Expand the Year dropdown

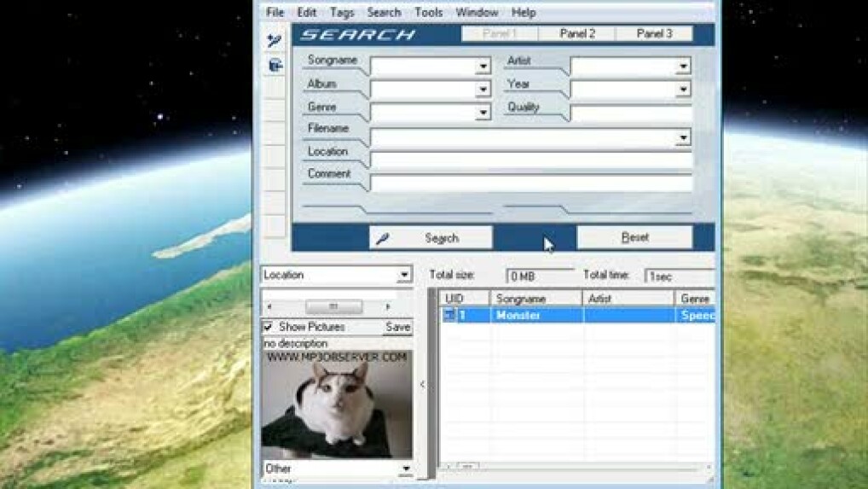[683, 90]
